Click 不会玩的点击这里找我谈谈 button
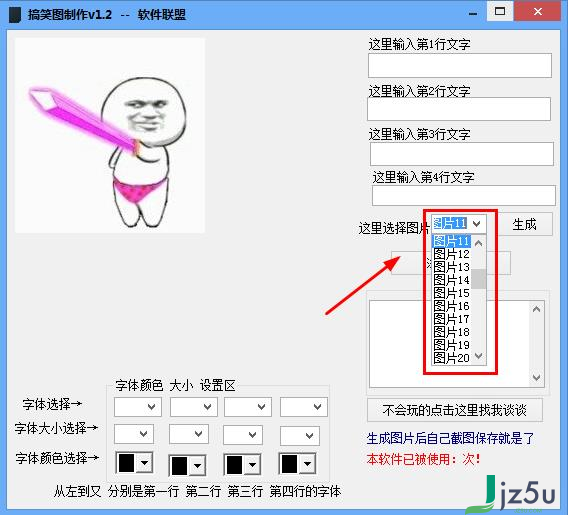Image resolution: width=568 pixels, height=515 pixels. pos(455,410)
